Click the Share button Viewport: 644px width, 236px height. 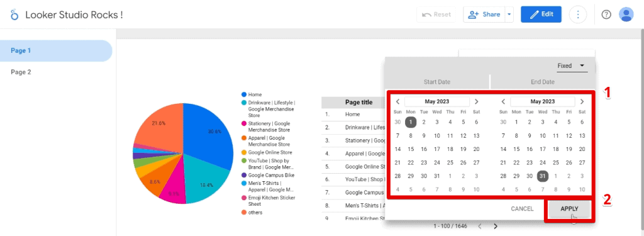484,14
